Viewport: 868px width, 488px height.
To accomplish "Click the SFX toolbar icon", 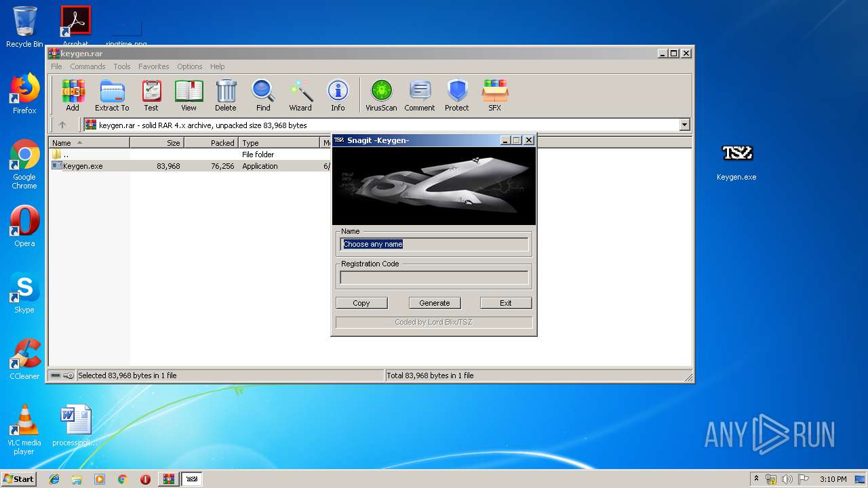I will click(495, 95).
